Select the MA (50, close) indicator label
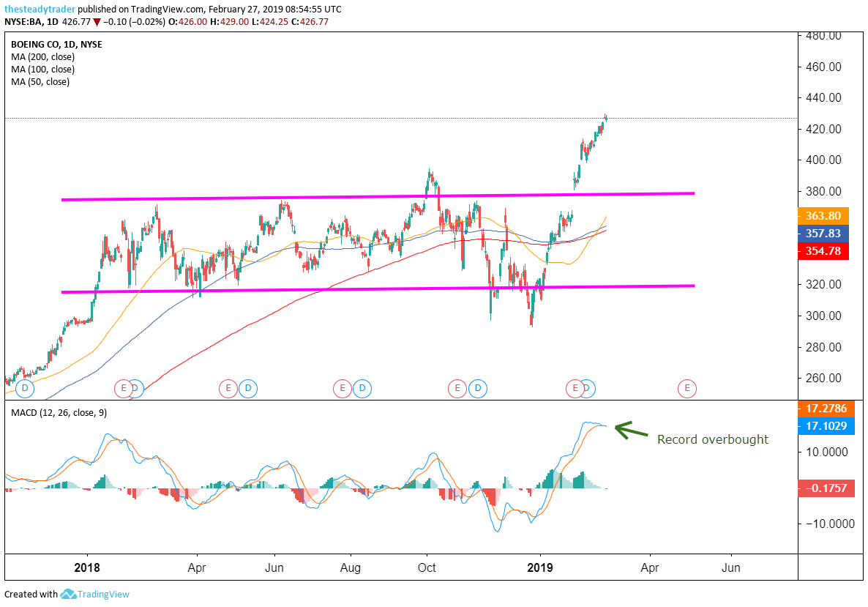The height and width of the screenshot is (607, 868). tap(40, 82)
